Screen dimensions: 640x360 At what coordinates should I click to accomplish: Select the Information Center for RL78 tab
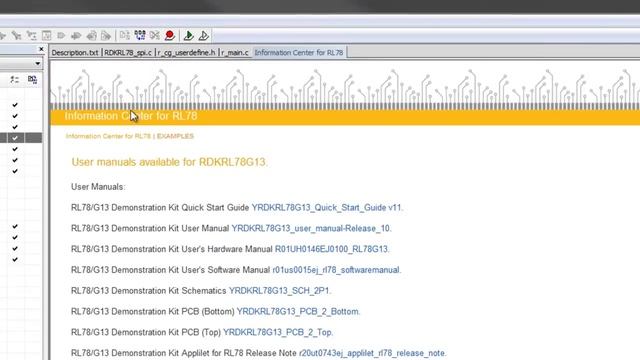point(299,53)
